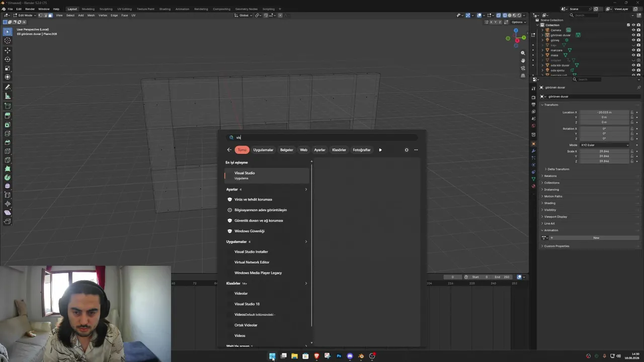The width and height of the screenshot is (644, 362).
Task: Open the Tool properties tab
Action: pyautogui.click(x=533, y=88)
